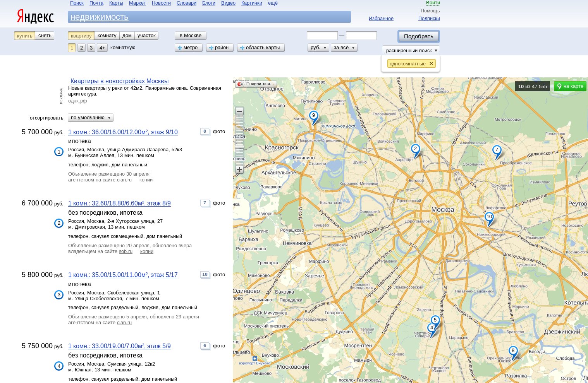This screenshot has height=383, width=588.
Task: Click listing number 4 circle icon
Action: (59, 366)
